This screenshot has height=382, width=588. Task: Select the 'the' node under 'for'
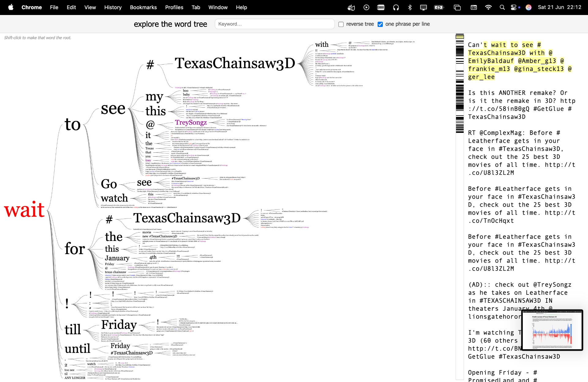114,237
